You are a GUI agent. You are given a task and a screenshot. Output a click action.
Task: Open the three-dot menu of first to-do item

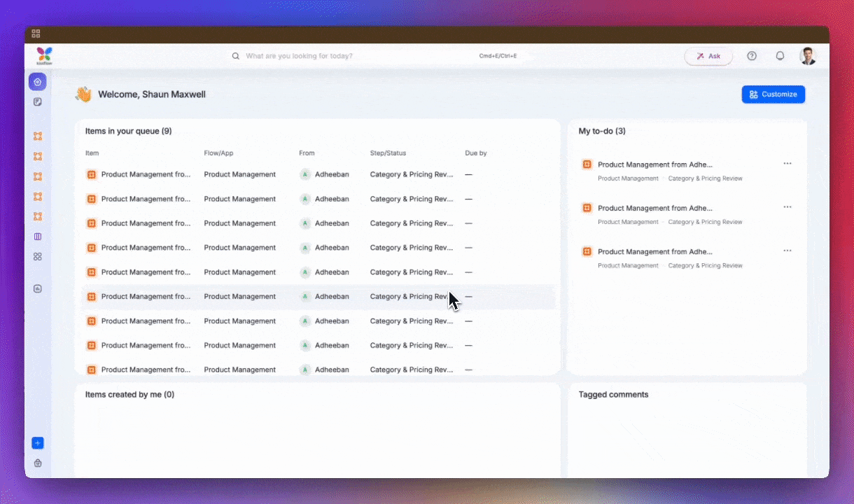[x=787, y=164]
